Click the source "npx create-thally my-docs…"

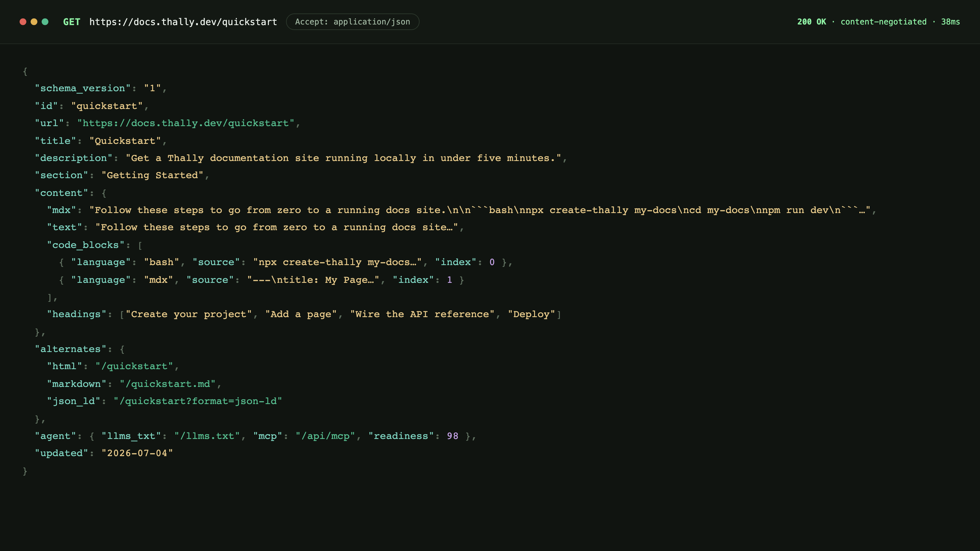[337, 262]
